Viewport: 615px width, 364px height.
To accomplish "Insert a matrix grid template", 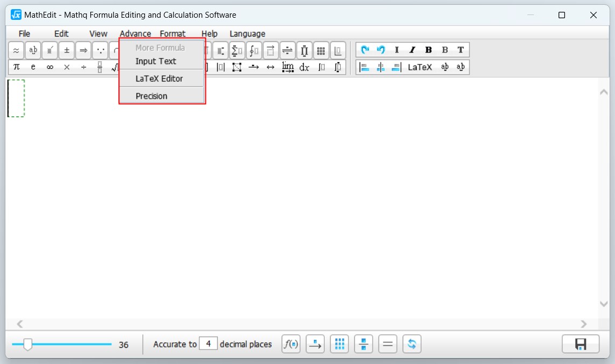I will pos(321,50).
